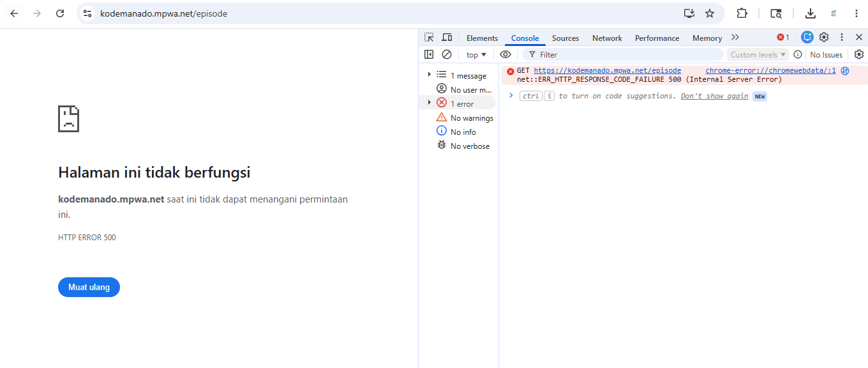This screenshot has height=368, width=868.
Task: Hide the console sidebar
Action: (429, 54)
